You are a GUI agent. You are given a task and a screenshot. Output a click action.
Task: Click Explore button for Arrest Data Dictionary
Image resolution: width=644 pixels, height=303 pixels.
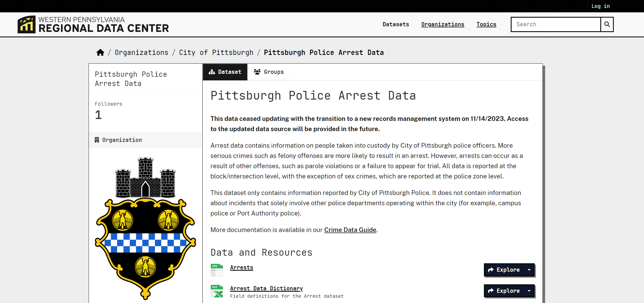tap(504, 291)
